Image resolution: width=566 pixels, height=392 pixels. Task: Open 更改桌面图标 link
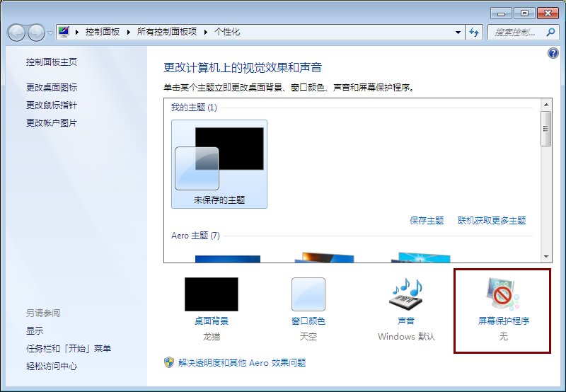tap(52, 87)
